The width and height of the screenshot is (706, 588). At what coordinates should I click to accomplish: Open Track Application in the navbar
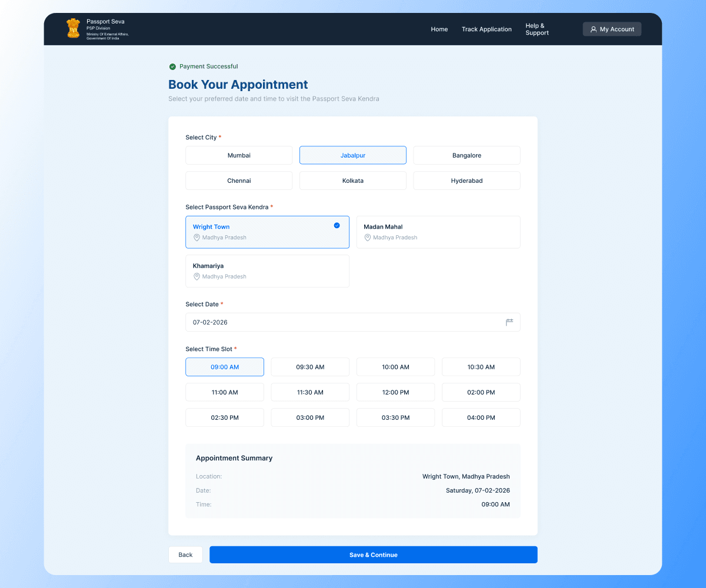[x=487, y=29]
